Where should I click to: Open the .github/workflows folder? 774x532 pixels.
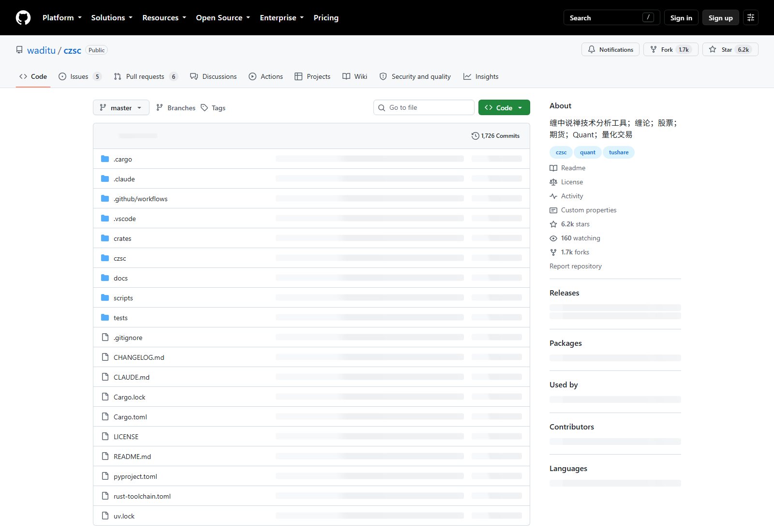141,199
